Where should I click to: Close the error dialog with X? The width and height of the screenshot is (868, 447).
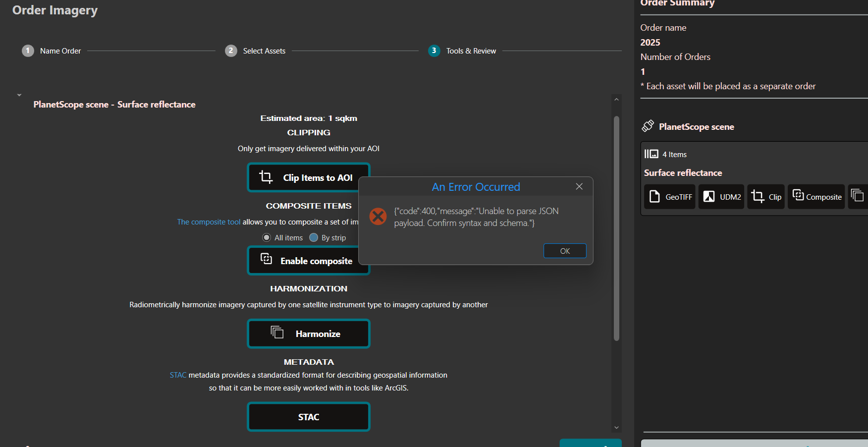point(579,186)
